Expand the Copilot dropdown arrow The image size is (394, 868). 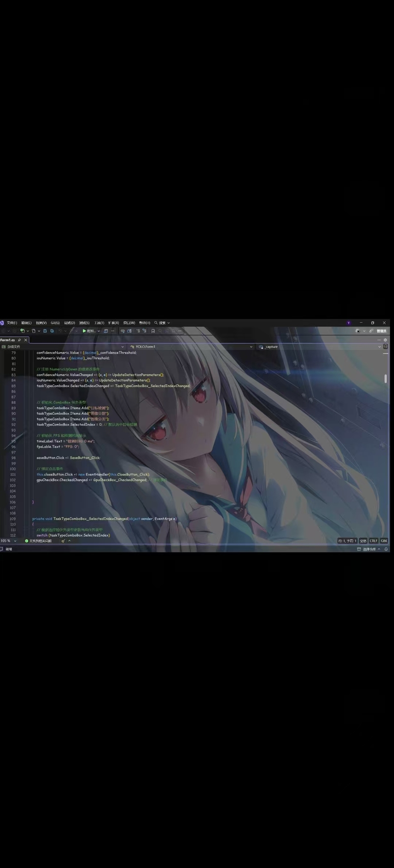pyautogui.click(x=364, y=331)
